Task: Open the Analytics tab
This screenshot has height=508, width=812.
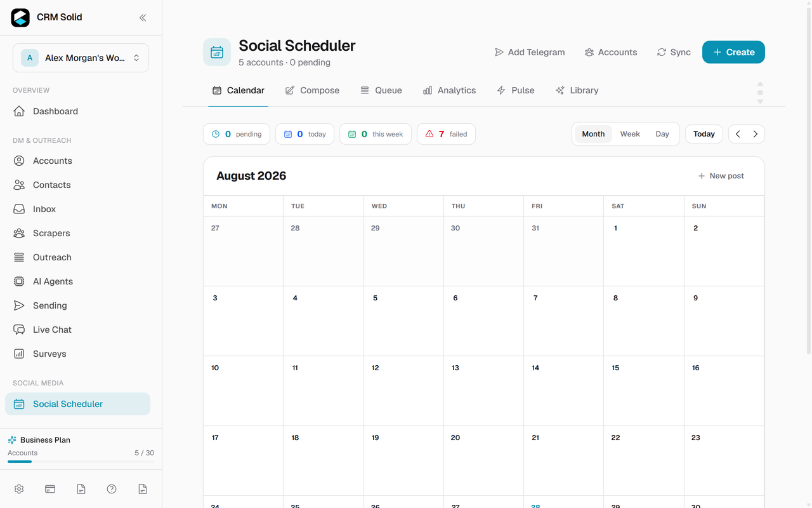Action: tap(449, 90)
